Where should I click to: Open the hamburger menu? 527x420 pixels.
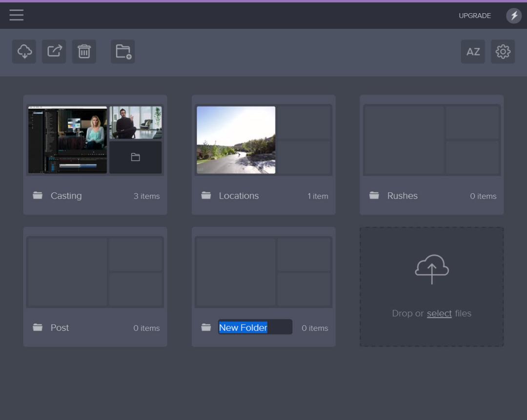click(x=17, y=15)
